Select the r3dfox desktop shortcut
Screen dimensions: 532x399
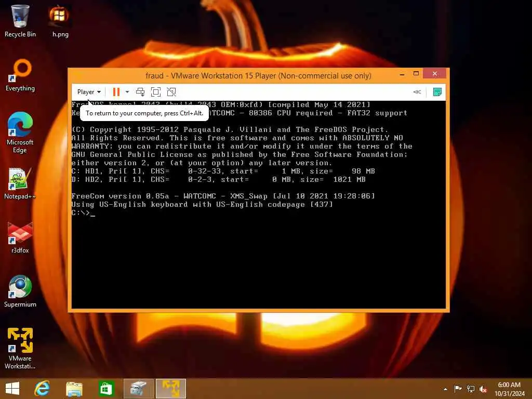[20, 237]
